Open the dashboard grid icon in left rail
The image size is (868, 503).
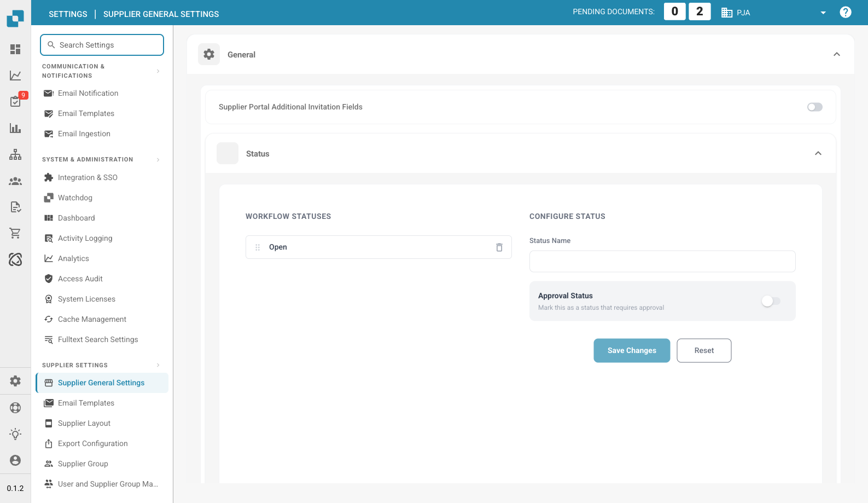[15, 49]
